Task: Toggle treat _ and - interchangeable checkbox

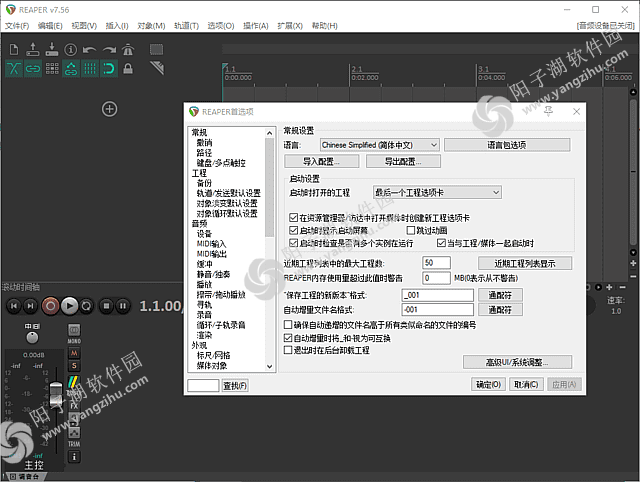Action: [x=288, y=338]
